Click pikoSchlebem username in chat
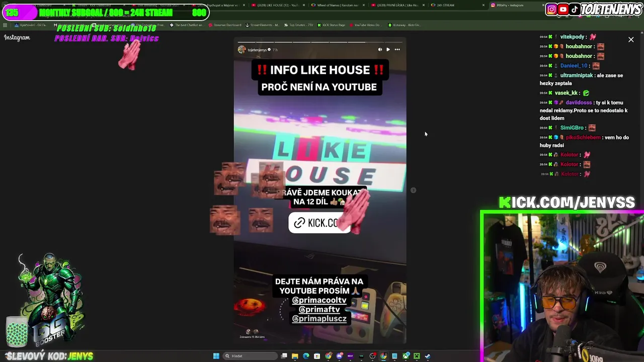The height and width of the screenshot is (362, 644). click(x=583, y=137)
